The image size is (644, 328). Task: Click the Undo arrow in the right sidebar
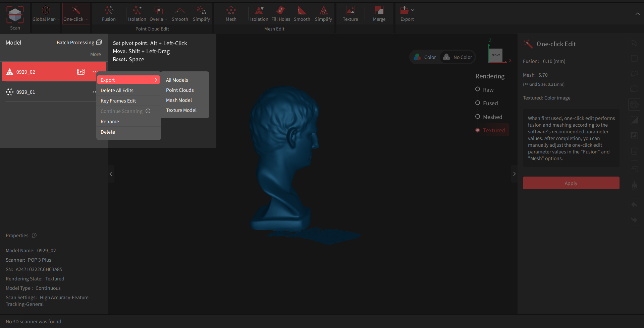pos(634,205)
